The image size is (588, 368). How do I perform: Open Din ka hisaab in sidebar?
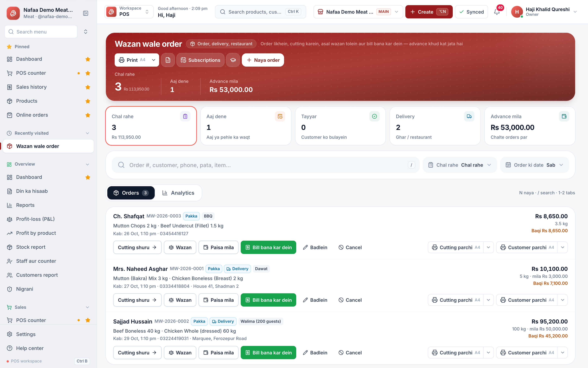(x=48, y=191)
